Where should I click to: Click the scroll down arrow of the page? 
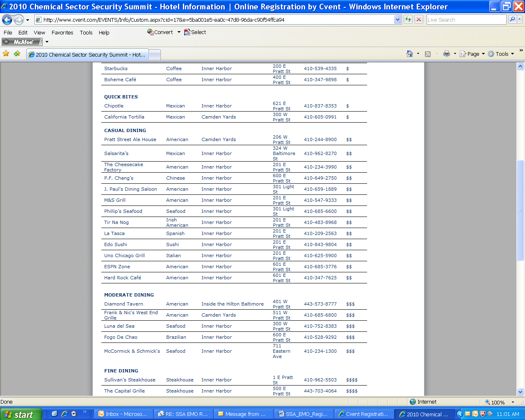[x=520, y=392]
